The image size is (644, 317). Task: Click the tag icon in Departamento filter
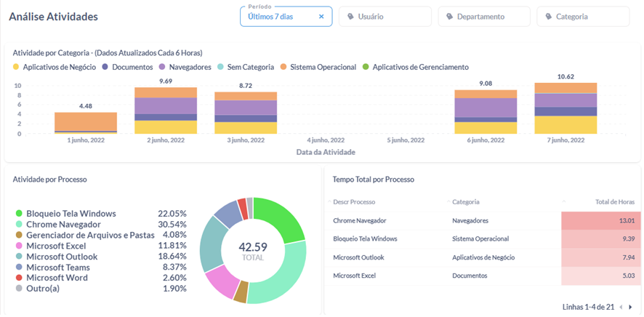449,16
